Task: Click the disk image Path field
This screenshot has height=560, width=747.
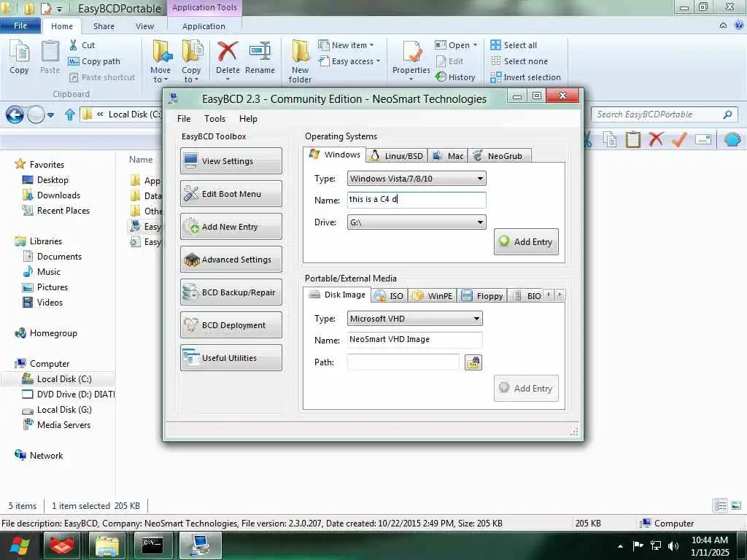Action: click(x=403, y=362)
